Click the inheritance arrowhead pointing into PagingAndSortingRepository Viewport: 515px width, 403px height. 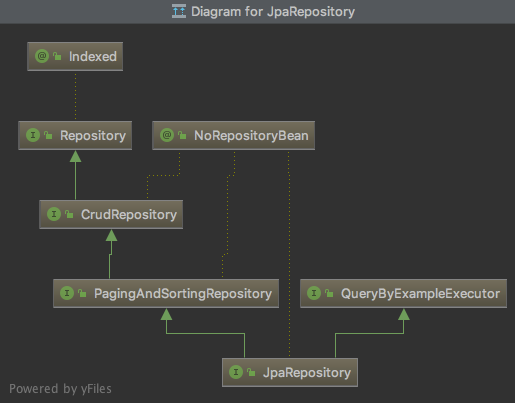[166, 314]
